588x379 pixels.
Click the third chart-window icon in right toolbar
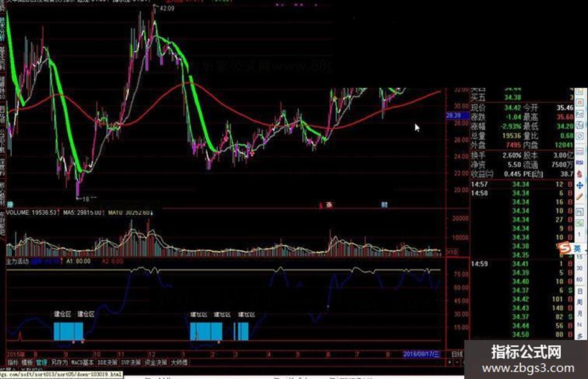(x=580, y=113)
